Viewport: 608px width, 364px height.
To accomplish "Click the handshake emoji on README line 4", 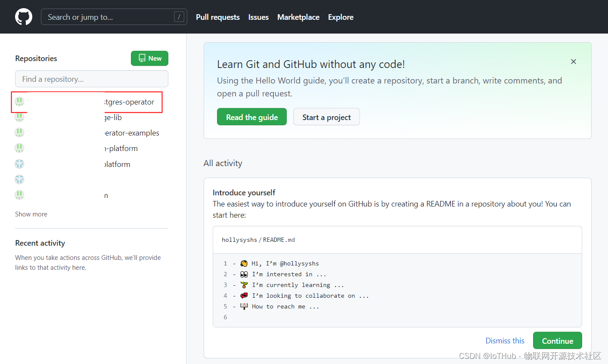I will click(x=244, y=296).
